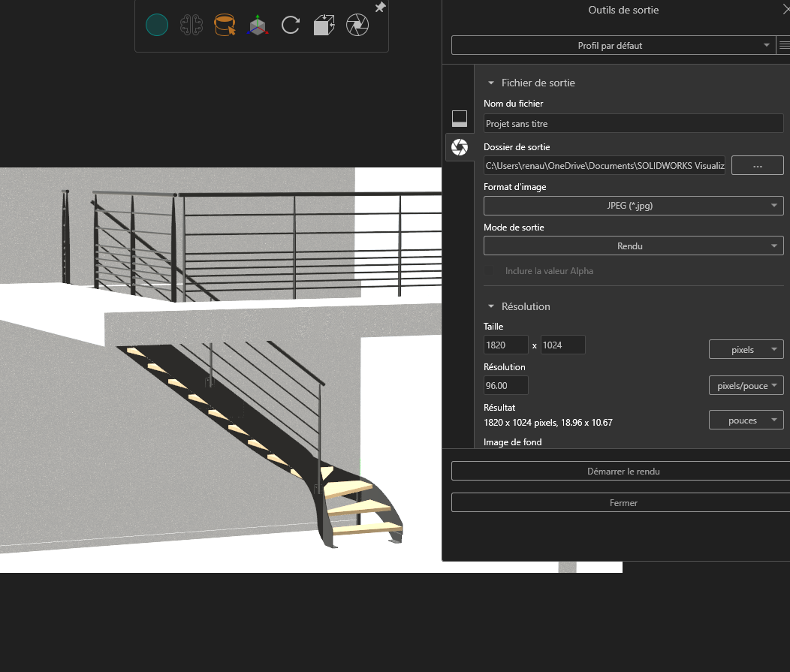
Task: Click the 'Démarrer le rendu' button
Action: tap(623, 472)
